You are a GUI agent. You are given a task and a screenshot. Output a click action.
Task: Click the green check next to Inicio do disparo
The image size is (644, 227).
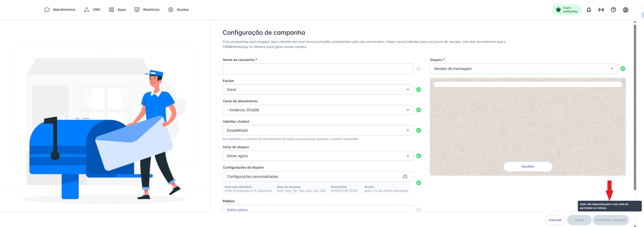tap(418, 156)
